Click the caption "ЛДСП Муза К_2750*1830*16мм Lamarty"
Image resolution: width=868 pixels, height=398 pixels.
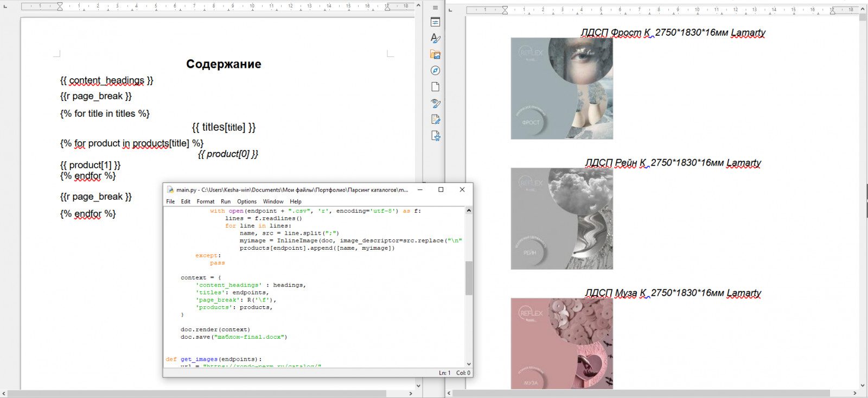point(673,293)
